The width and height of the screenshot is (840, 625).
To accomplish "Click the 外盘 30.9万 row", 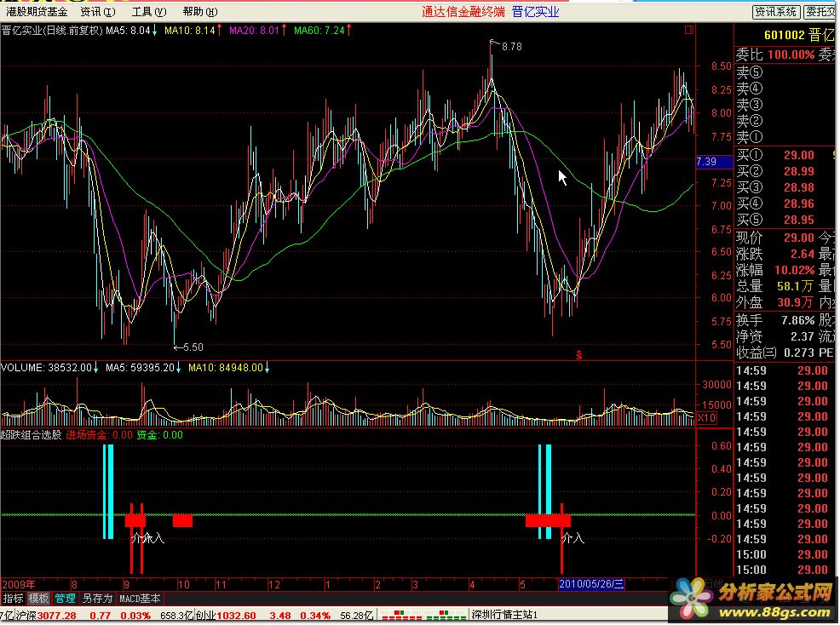I will [775, 302].
